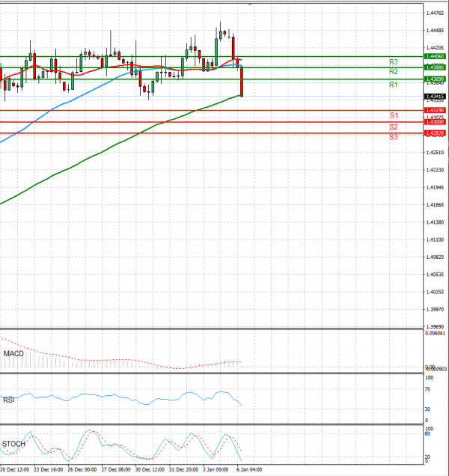
Task: Click the 1.41100 price axis value
Action: click(435, 239)
